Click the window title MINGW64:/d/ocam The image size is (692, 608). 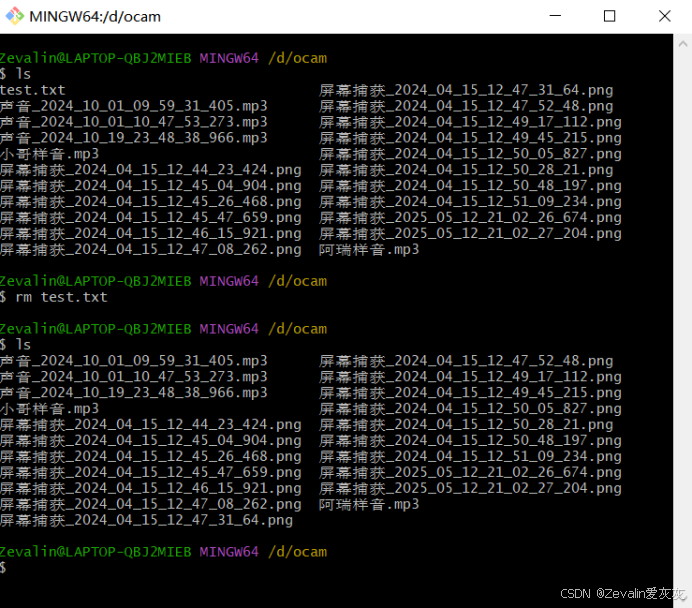[95, 17]
